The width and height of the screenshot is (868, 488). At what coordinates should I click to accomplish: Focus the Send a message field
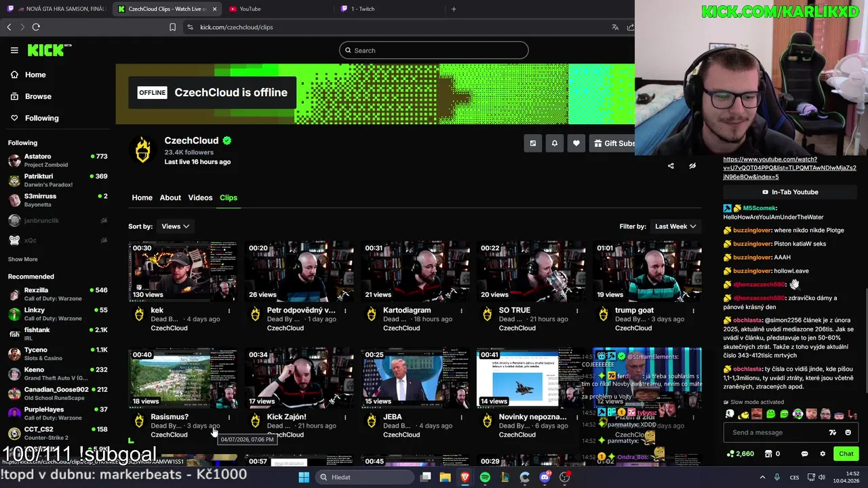[x=790, y=432]
